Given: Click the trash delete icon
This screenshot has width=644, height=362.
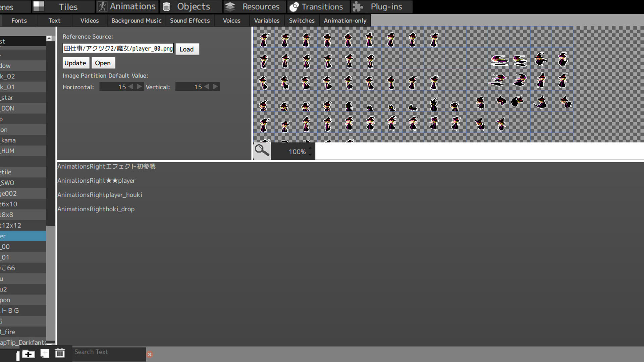Looking at the screenshot, I should (60, 353).
